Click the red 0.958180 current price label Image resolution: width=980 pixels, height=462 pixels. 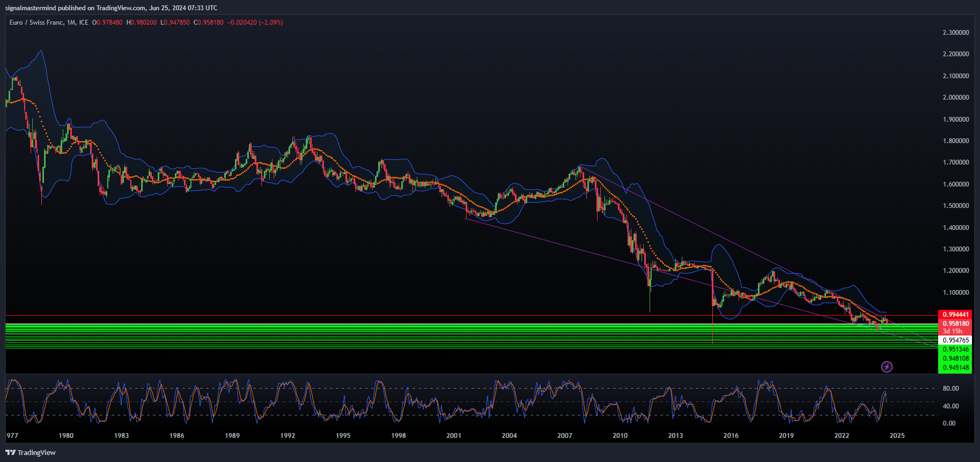pyautogui.click(x=955, y=324)
